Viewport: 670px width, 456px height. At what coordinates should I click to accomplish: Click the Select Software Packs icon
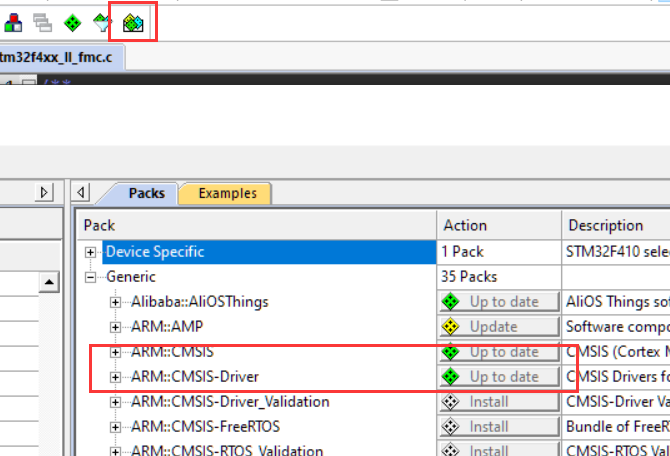[x=102, y=21]
